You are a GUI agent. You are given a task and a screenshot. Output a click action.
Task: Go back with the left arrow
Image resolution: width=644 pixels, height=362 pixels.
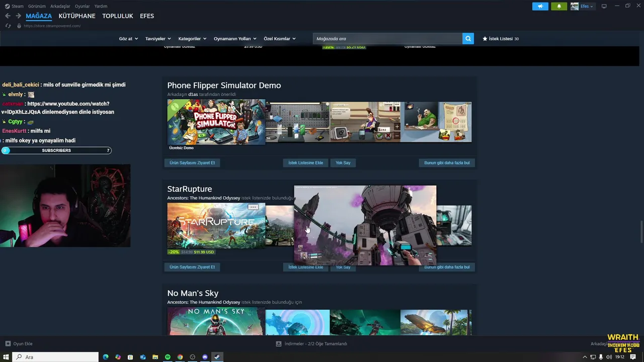[x=8, y=16]
